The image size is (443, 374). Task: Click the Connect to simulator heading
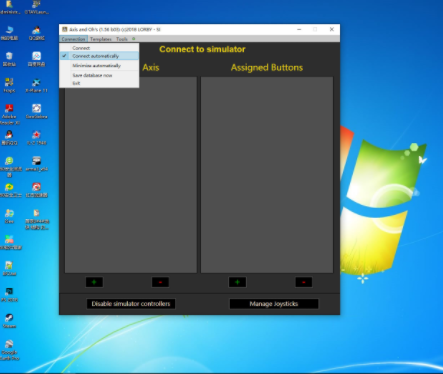click(202, 49)
